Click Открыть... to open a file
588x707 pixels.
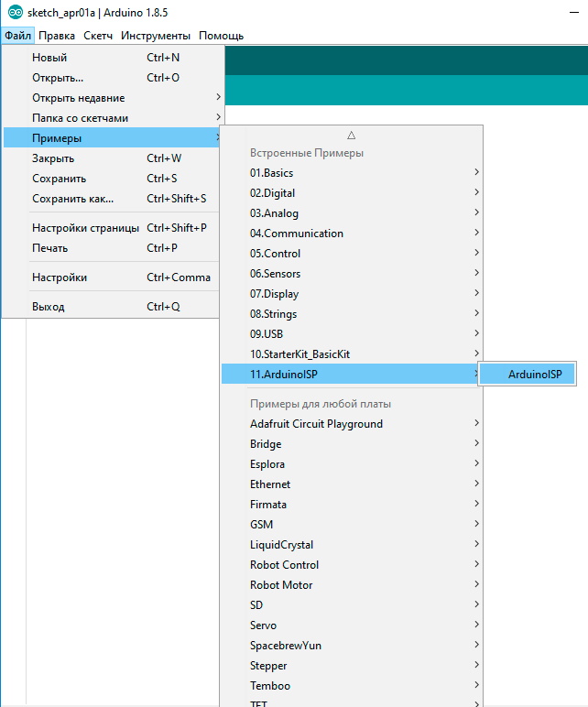click(x=58, y=78)
